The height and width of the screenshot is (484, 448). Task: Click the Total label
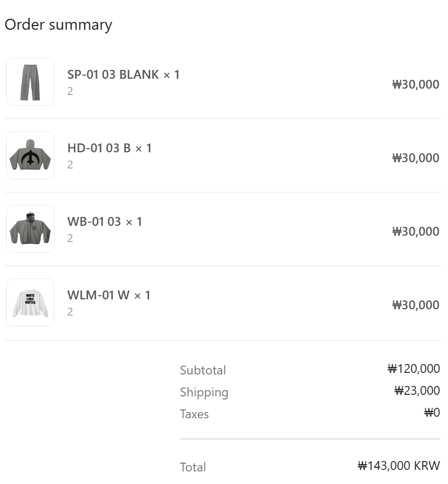point(193,467)
